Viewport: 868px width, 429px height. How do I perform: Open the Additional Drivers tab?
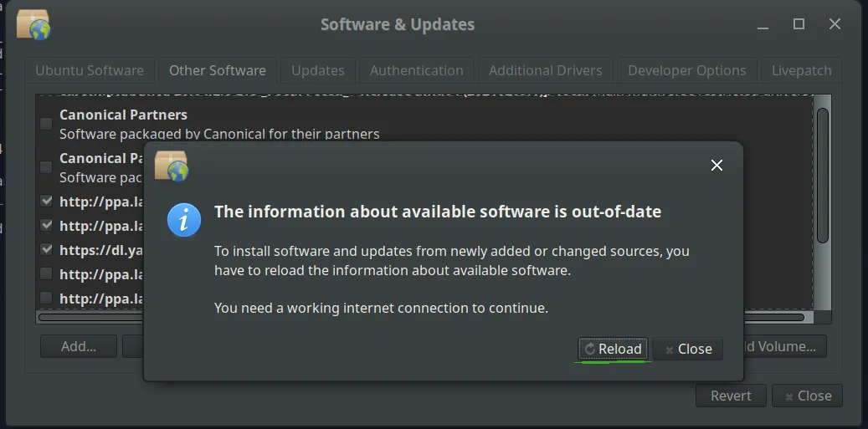point(545,70)
